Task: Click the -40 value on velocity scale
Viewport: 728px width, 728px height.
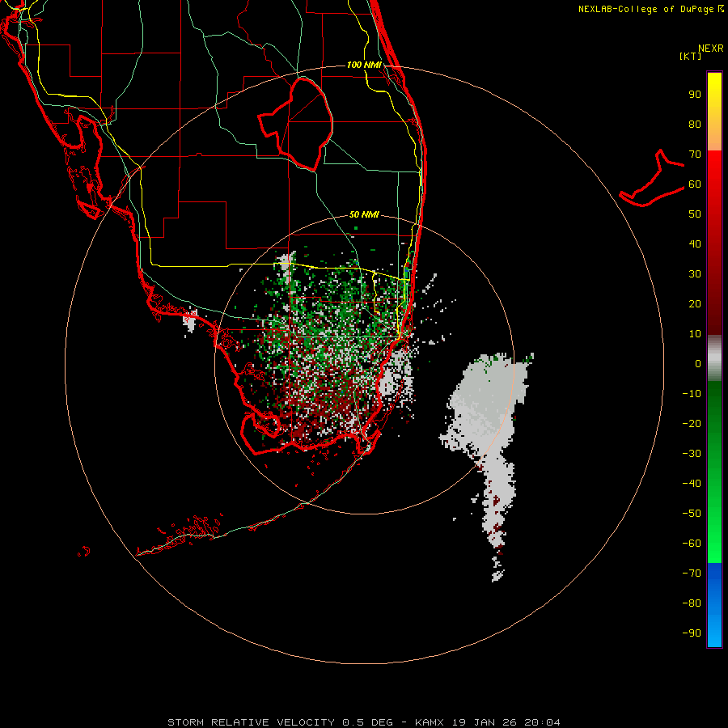Action: (692, 484)
